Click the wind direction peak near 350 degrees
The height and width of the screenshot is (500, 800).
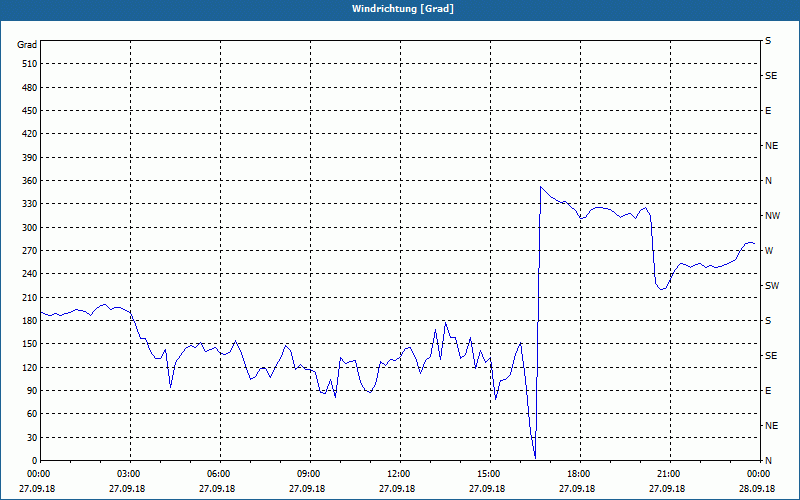click(x=541, y=187)
